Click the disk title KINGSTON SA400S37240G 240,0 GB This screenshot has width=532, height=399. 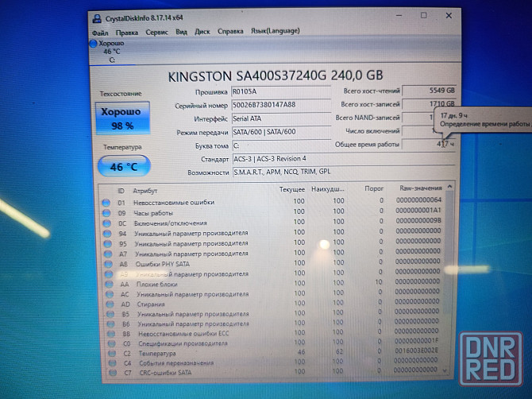click(276, 76)
